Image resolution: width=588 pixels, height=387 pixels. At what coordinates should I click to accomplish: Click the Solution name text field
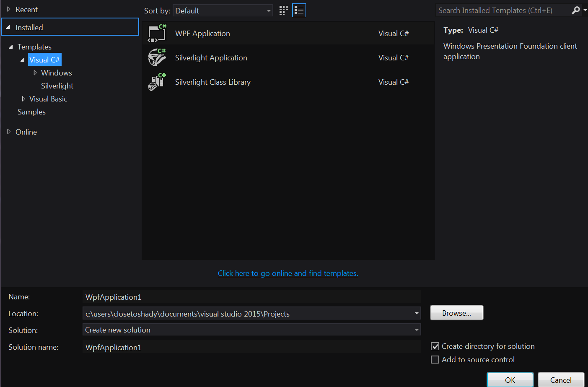click(x=251, y=347)
